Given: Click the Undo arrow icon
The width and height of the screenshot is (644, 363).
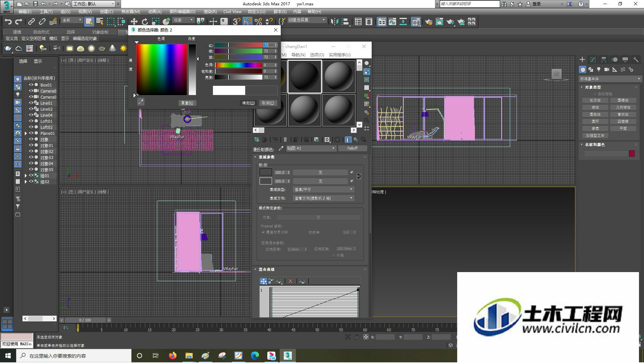Looking at the screenshot, I should [8, 21].
